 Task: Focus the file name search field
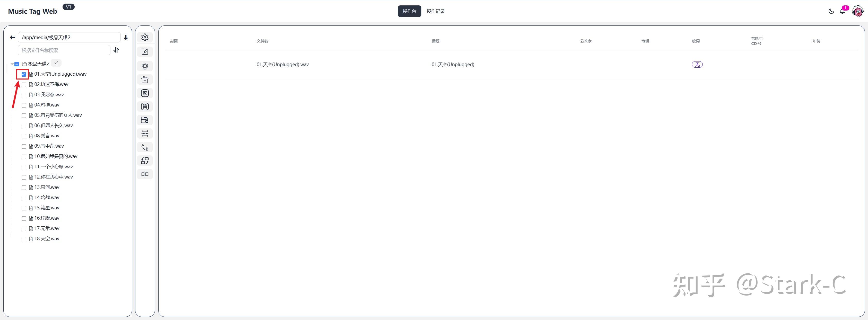tap(64, 50)
